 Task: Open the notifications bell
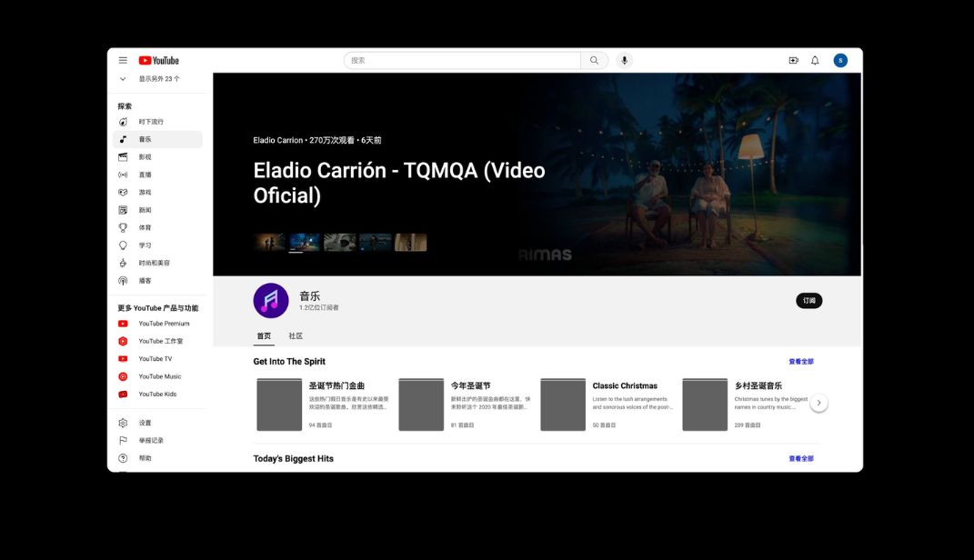coord(815,60)
